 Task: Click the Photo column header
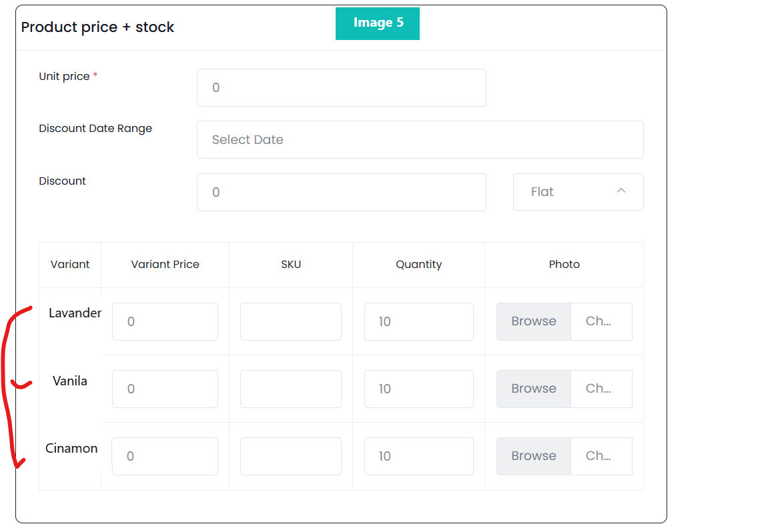tap(564, 265)
